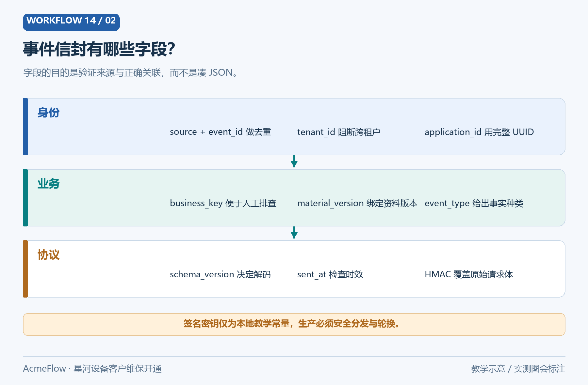Click the orange 签名密钥 warning banner
This screenshot has height=385, width=588.
[x=294, y=324]
